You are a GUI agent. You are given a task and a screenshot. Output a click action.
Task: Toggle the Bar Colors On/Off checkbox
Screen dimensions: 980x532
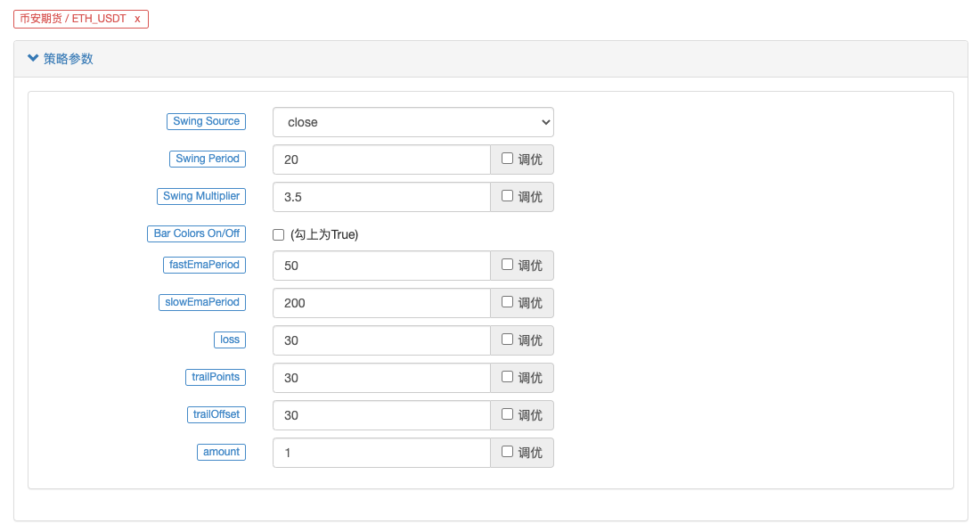pos(279,234)
